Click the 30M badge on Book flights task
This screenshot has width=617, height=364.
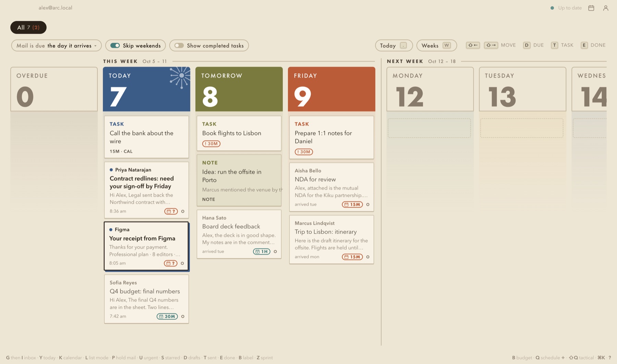[211, 144]
